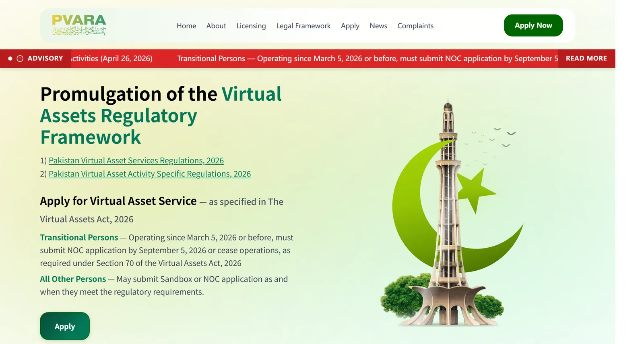Viewport: 644px width, 344px height.
Task: Click the 'All Other Persons' label
Action: tap(73, 279)
